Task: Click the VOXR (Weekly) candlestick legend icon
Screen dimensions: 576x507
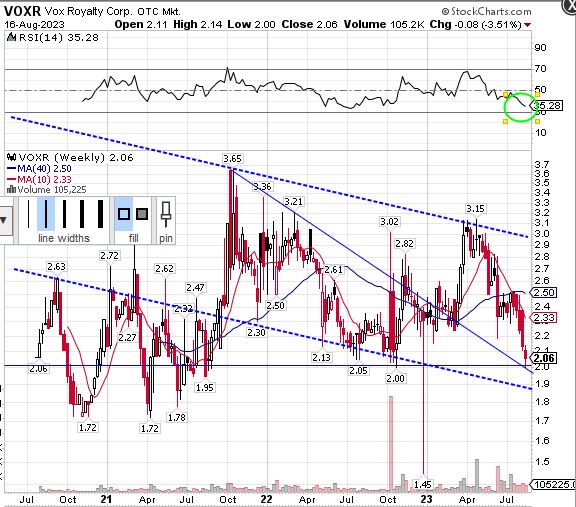Action: 12,157
